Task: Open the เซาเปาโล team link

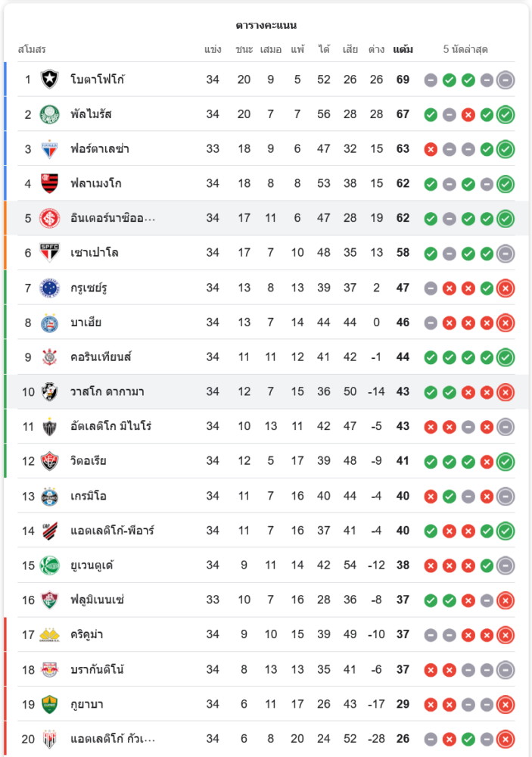Action: click(x=94, y=253)
